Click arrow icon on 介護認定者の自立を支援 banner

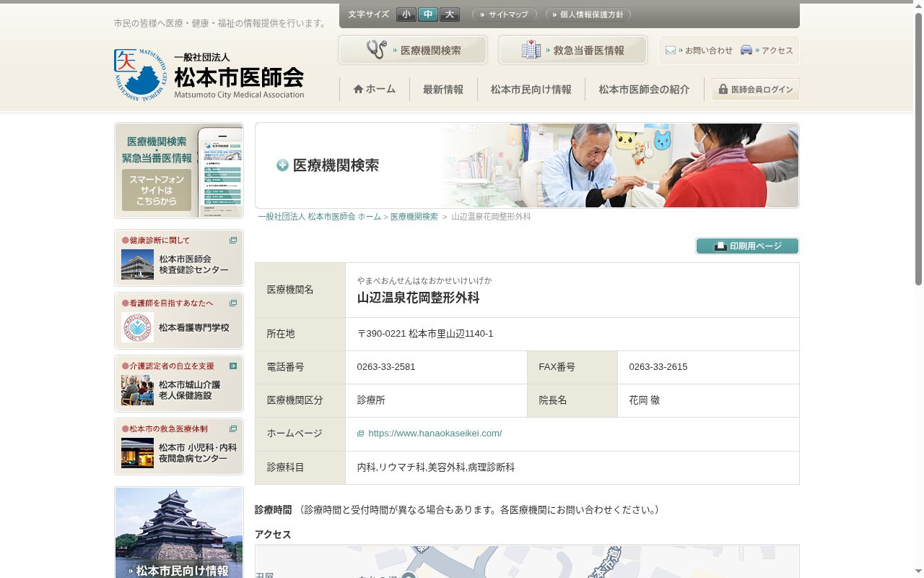(233, 366)
